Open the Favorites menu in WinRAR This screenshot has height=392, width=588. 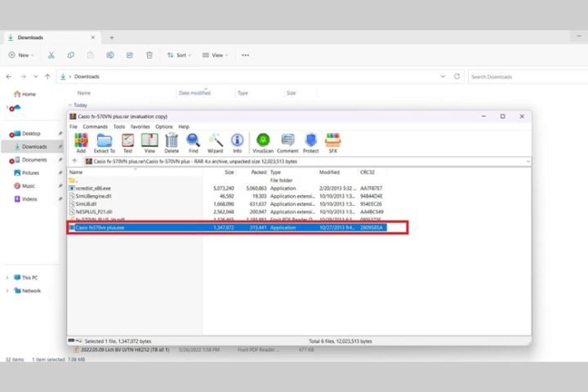point(140,127)
